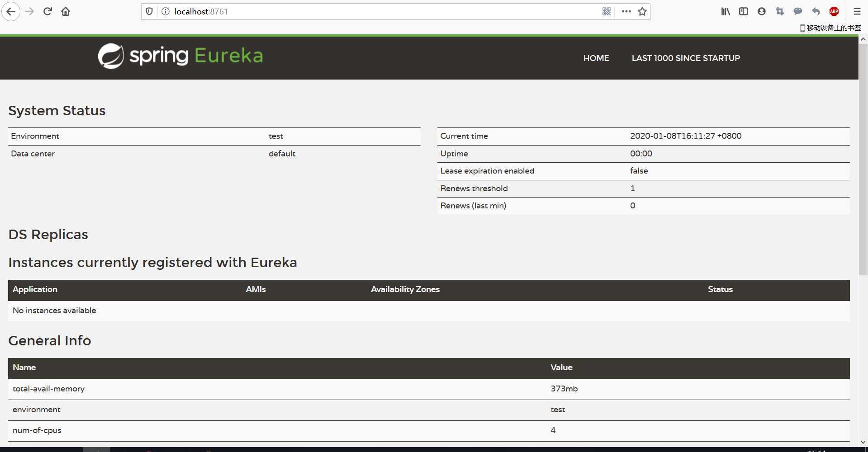Go to HOME in Eureka navbar
Viewport: 868px width, 452px height.
coord(596,58)
